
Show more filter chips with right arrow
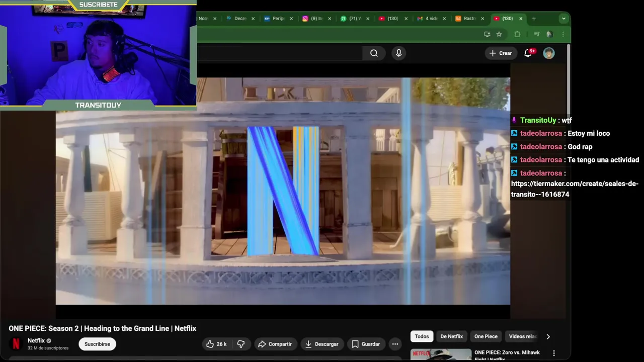tap(548, 336)
